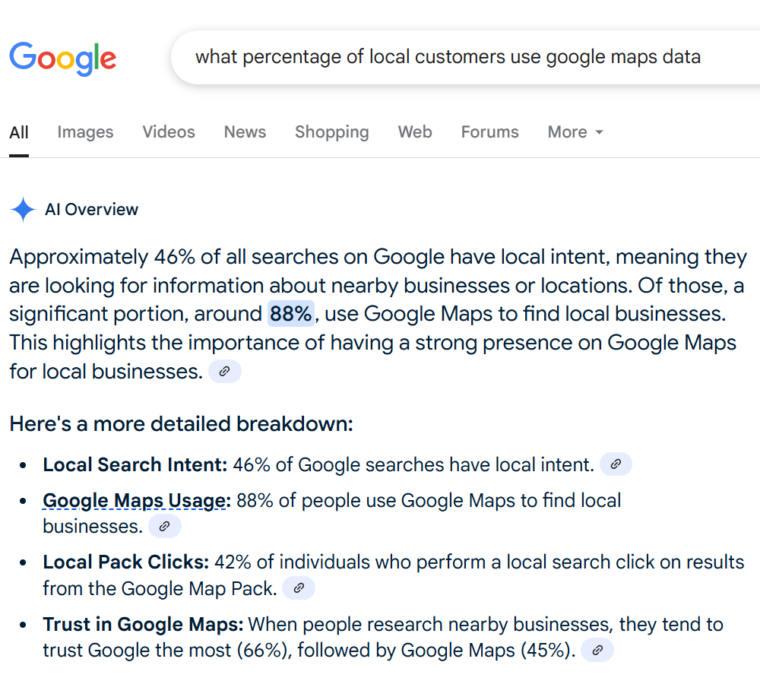The image size is (760, 700).
Task: Click the AI Overview sparkle icon
Action: click(23, 210)
